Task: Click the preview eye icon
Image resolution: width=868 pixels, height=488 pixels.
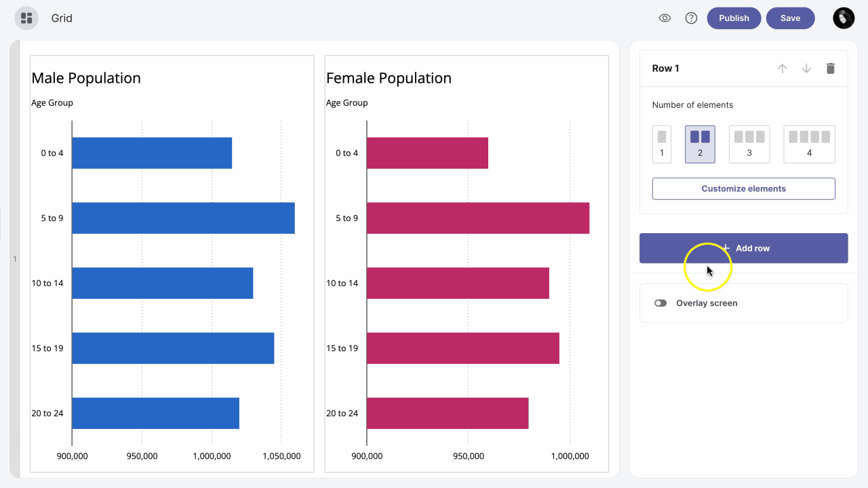Action: (x=665, y=18)
